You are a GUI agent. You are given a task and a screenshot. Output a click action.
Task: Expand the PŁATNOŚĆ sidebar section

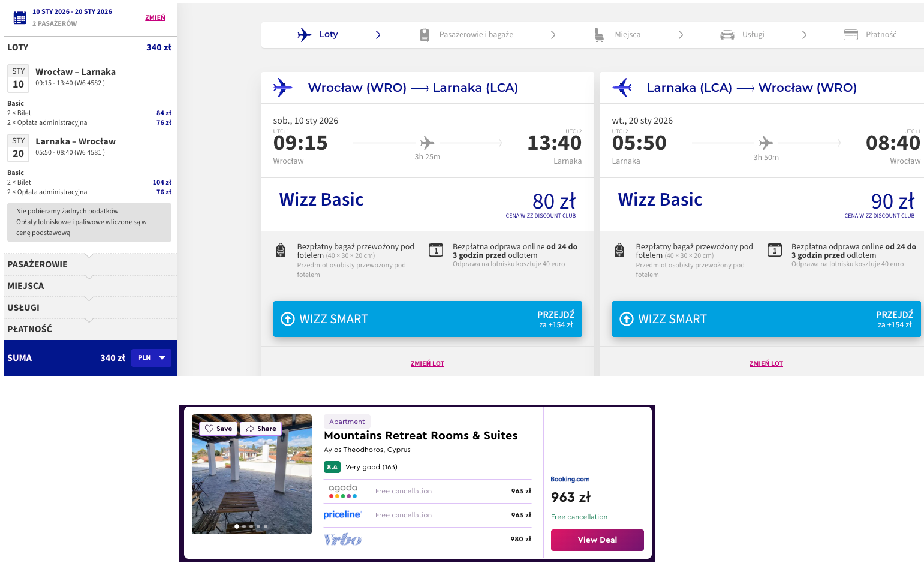(91, 329)
